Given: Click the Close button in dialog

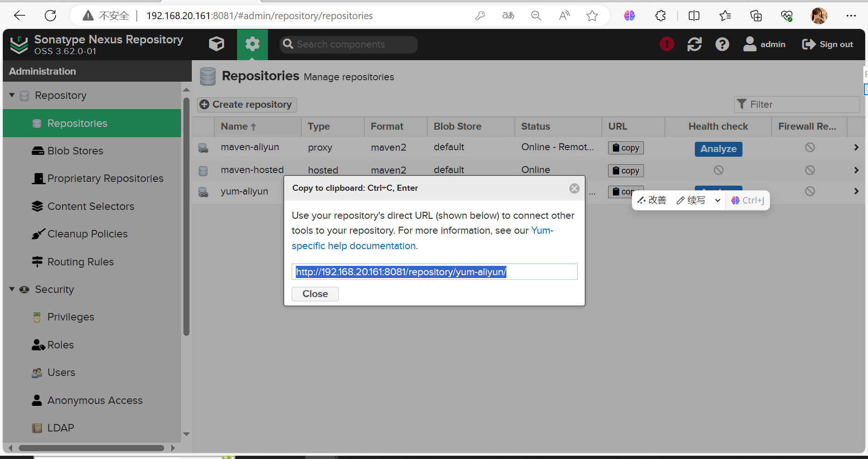Looking at the screenshot, I should click(x=315, y=294).
